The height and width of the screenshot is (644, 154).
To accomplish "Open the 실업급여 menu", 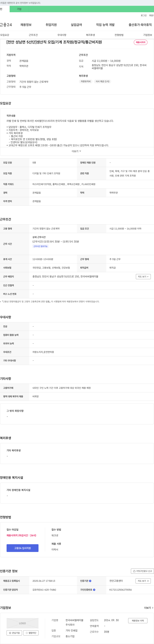I will [x=76, y=25].
